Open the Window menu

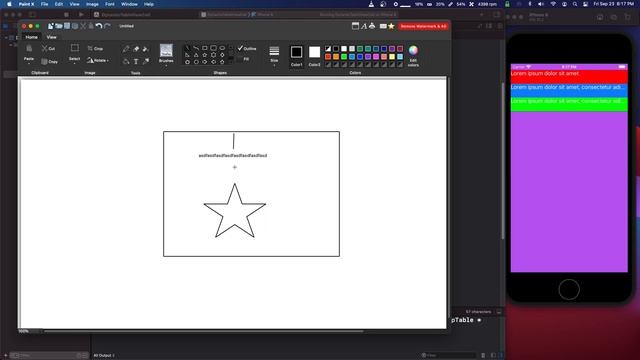tap(129, 4)
